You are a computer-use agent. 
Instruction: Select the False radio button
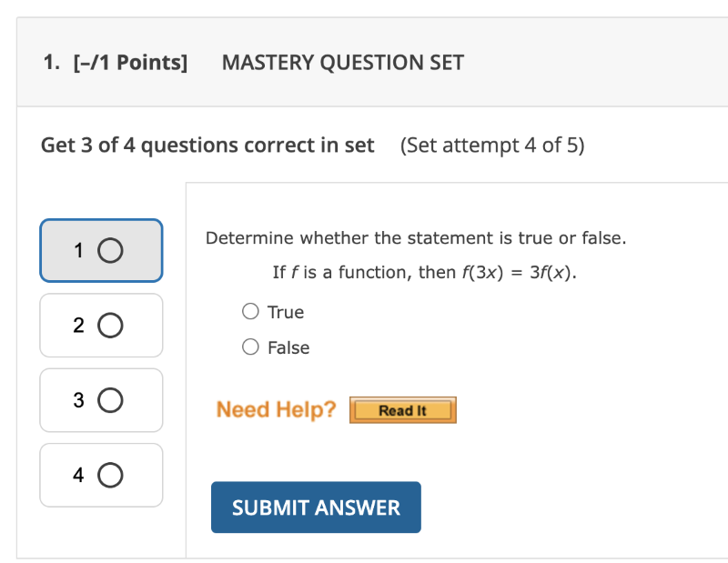tap(250, 347)
